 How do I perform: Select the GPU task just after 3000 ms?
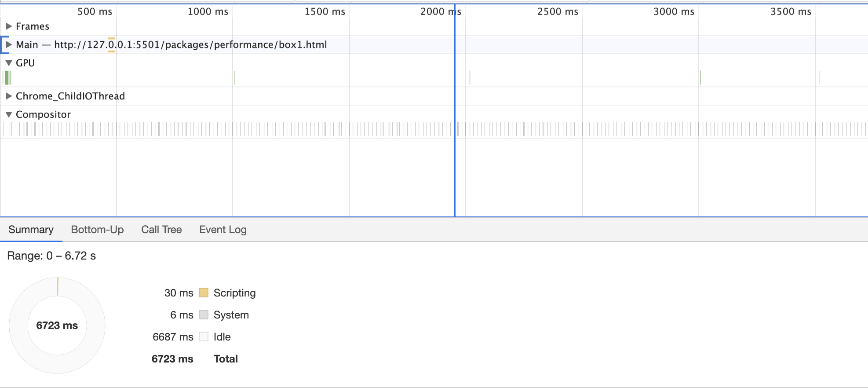[x=700, y=78]
